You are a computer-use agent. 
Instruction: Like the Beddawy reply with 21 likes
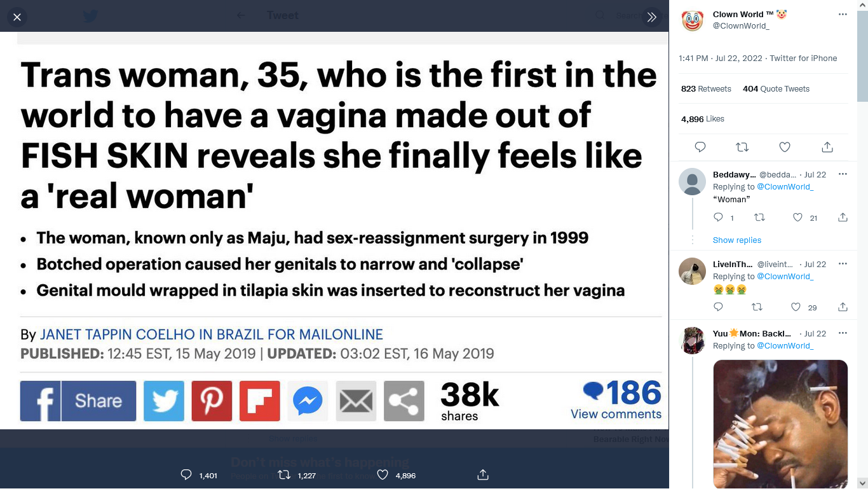tap(798, 218)
